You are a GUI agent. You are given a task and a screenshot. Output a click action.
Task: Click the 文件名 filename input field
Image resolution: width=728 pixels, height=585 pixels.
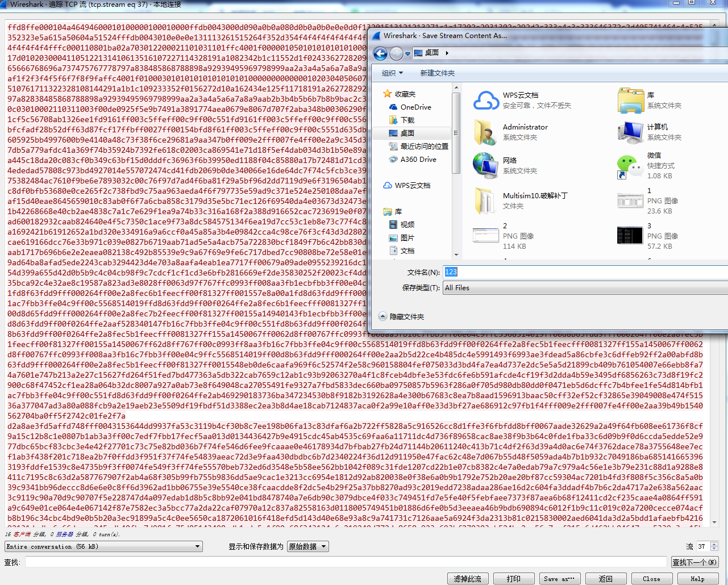coord(585,272)
